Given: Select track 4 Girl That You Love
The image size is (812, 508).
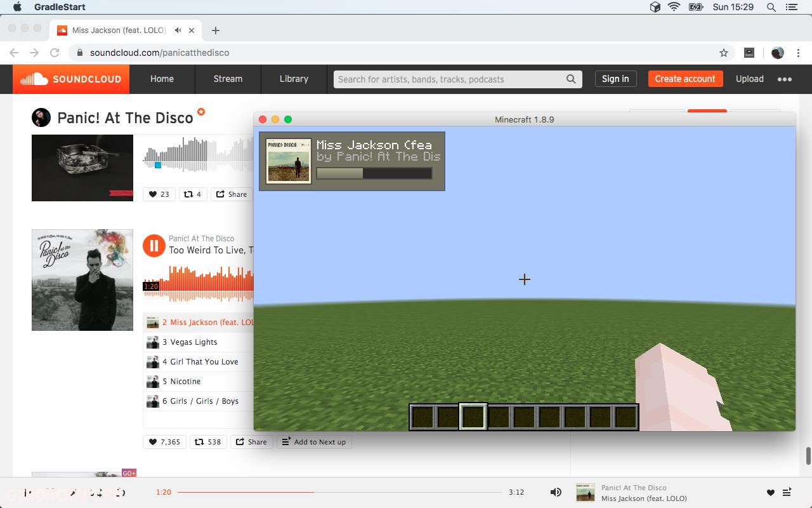Looking at the screenshot, I should [x=199, y=362].
